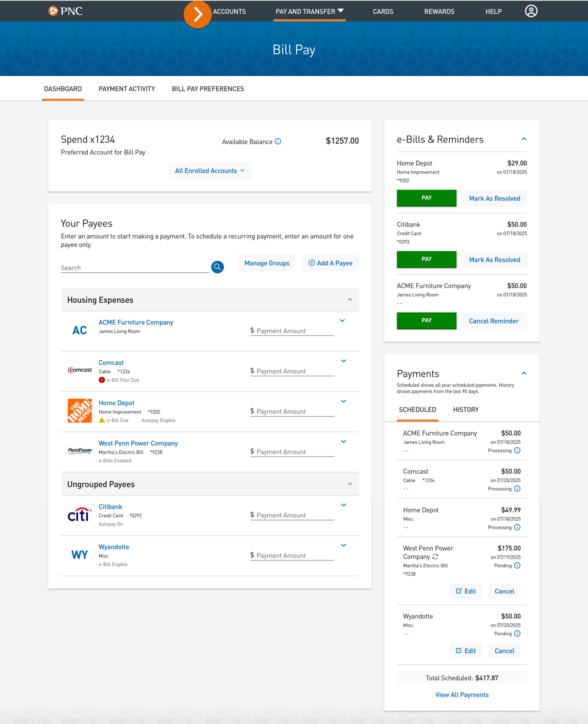Open the Pay and Transfer menu

310,11
